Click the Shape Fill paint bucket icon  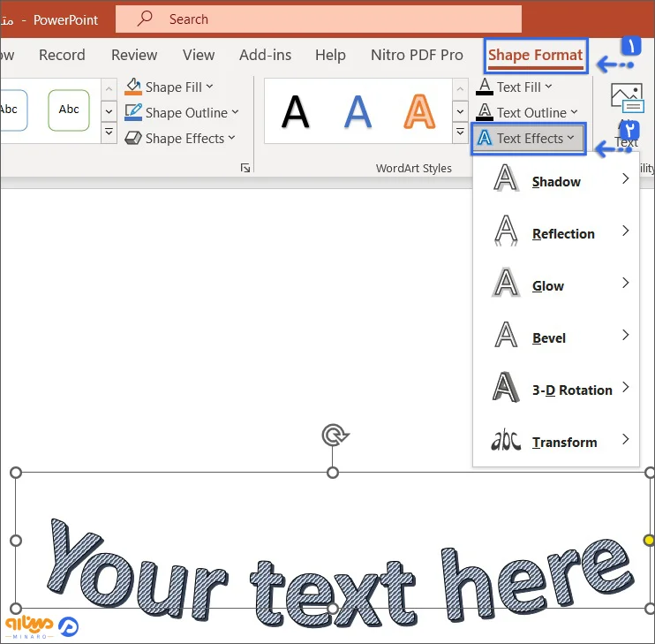133,87
